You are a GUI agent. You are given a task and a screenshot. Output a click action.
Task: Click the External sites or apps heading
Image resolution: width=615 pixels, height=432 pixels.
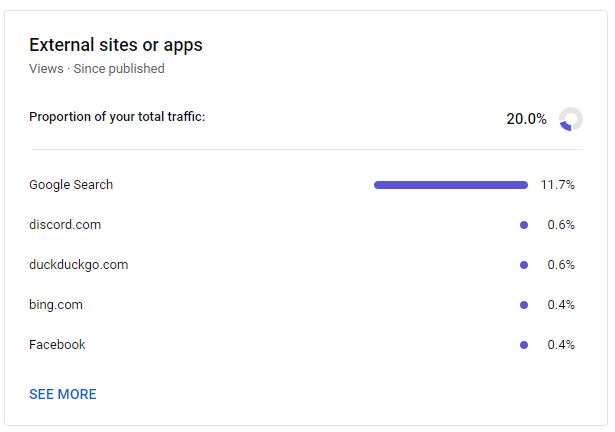[116, 45]
